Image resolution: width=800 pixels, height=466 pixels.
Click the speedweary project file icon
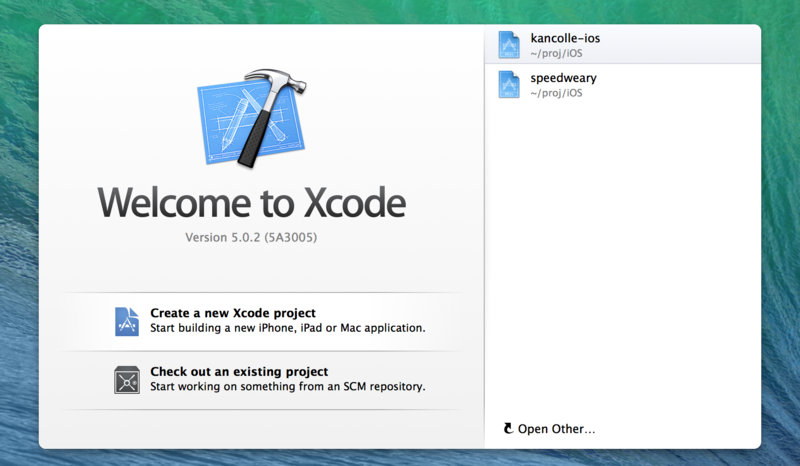point(509,84)
